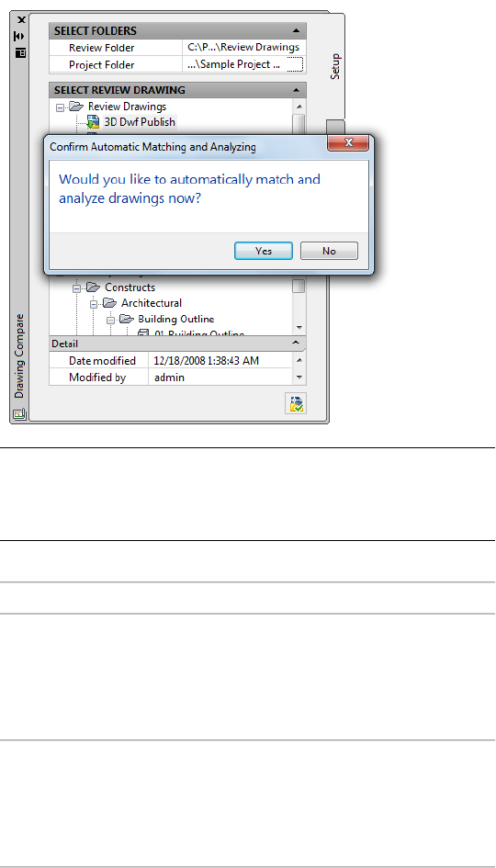Collapse the Select Folders section

point(296,31)
